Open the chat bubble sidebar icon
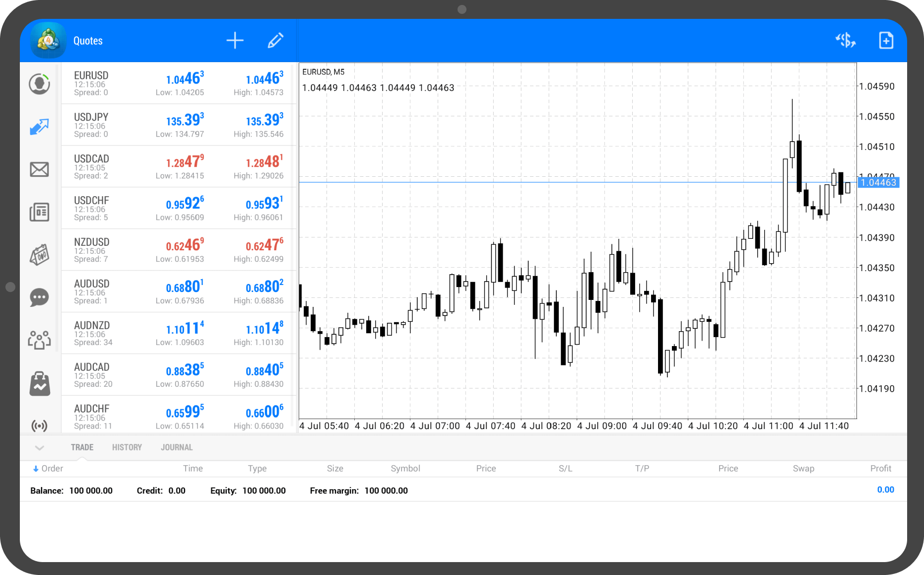 coord(39,297)
